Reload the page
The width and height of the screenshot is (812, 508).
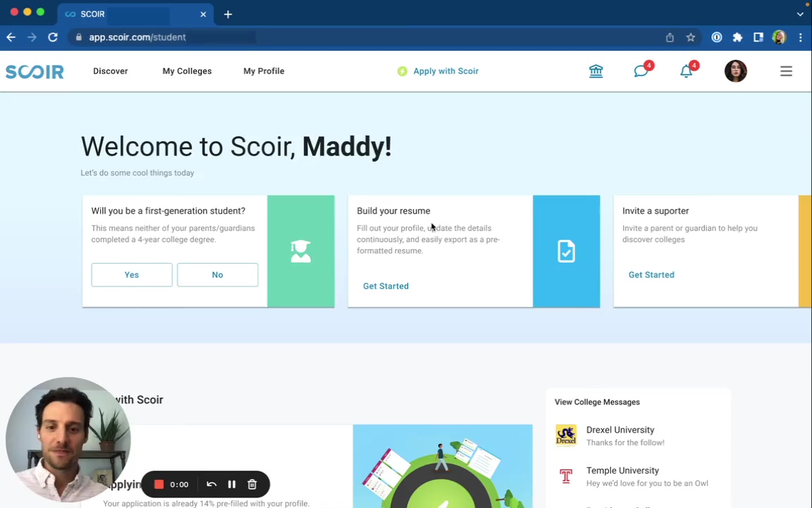point(53,37)
